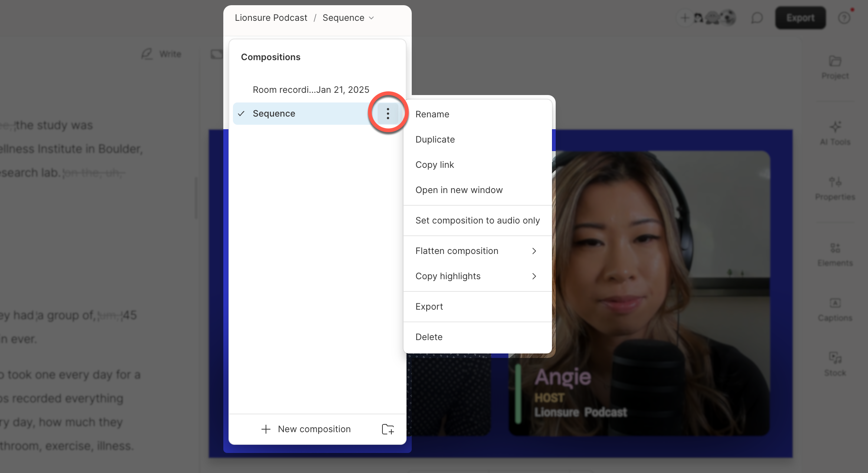
Task: Click the Export button in the top bar
Action: tap(800, 17)
